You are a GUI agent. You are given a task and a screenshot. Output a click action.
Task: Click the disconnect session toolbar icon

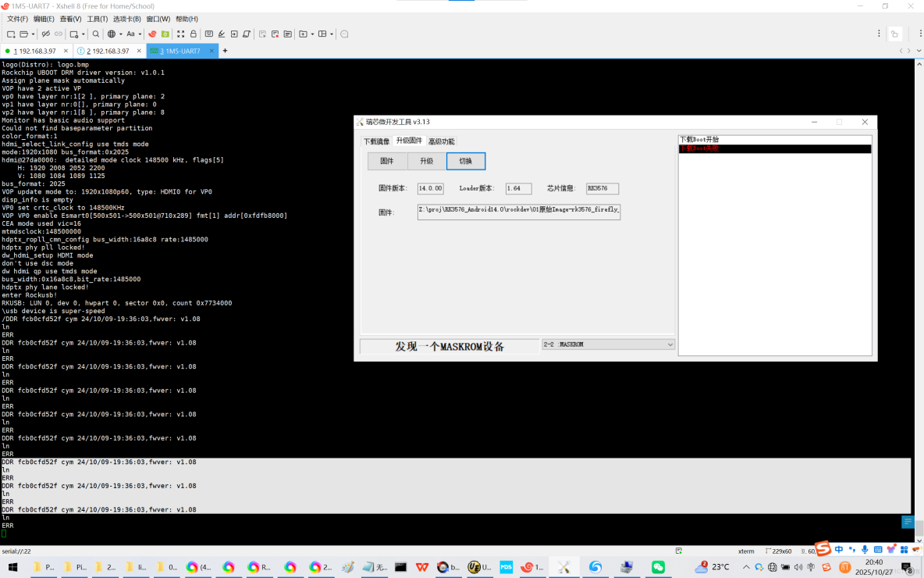click(x=45, y=34)
